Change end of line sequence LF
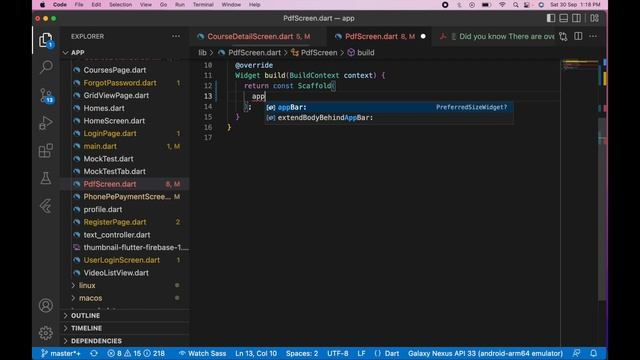This screenshot has width=640, height=360. (361, 353)
